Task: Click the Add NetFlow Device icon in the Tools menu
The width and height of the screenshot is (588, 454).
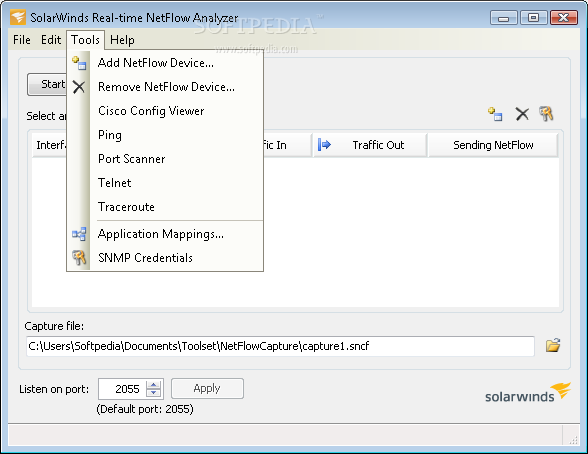Action: (79, 63)
